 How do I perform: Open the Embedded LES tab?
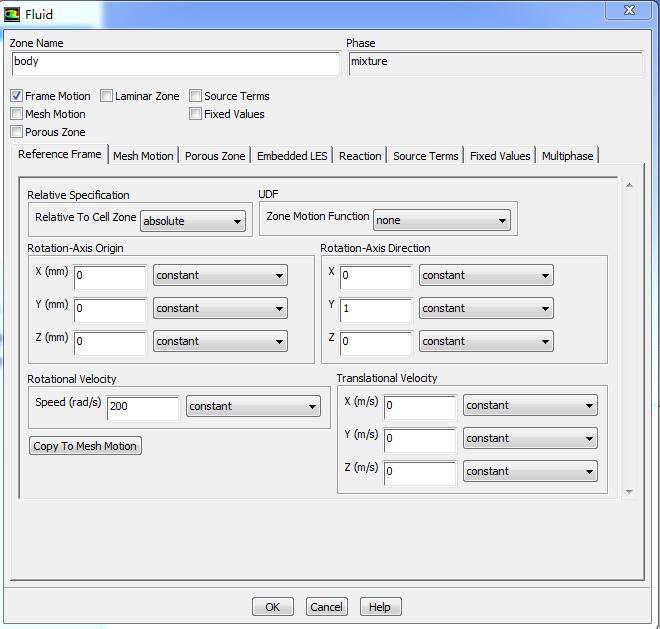pyautogui.click(x=292, y=156)
